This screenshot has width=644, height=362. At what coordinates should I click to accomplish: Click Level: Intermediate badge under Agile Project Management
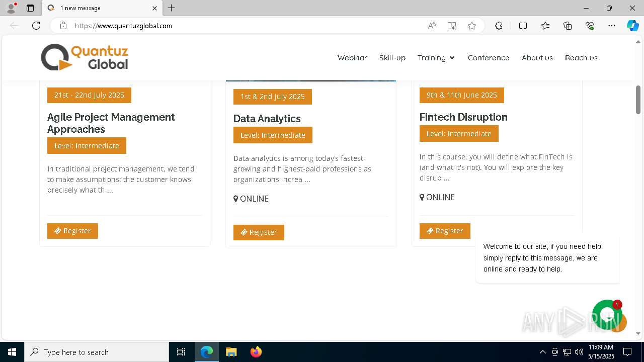point(87,146)
